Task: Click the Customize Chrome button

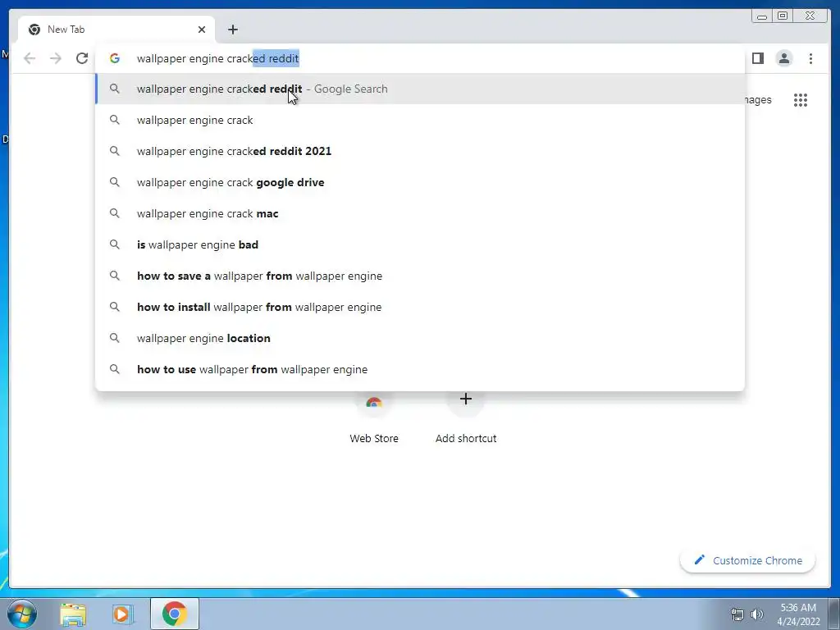Action: tap(747, 560)
